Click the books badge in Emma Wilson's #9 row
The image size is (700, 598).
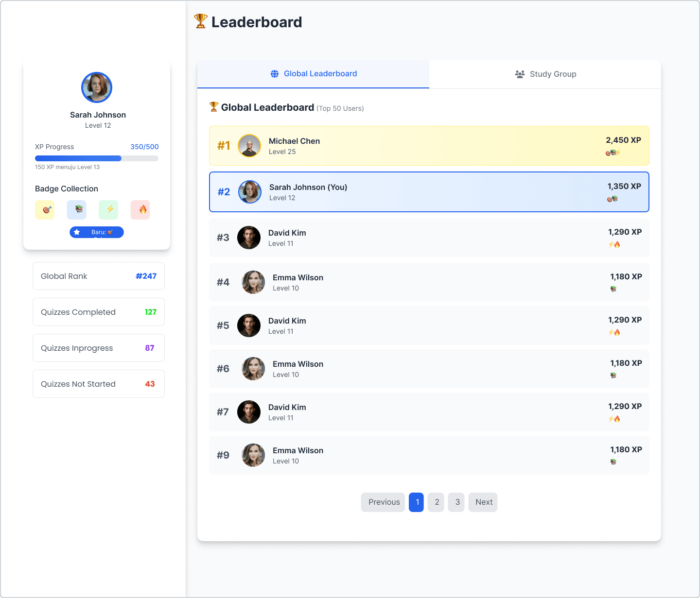click(613, 462)
